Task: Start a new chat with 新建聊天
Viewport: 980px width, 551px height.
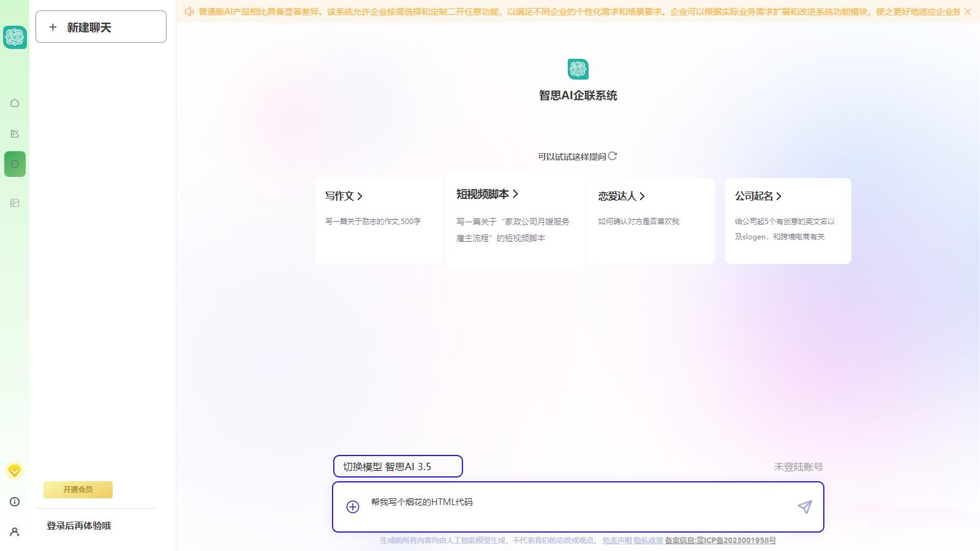Action: (x=101, y=27)
